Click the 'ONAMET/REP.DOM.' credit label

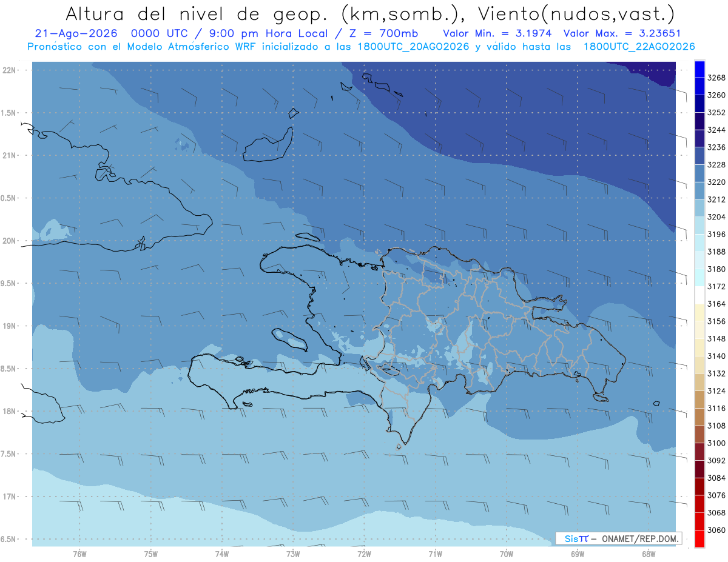(640, 538)
